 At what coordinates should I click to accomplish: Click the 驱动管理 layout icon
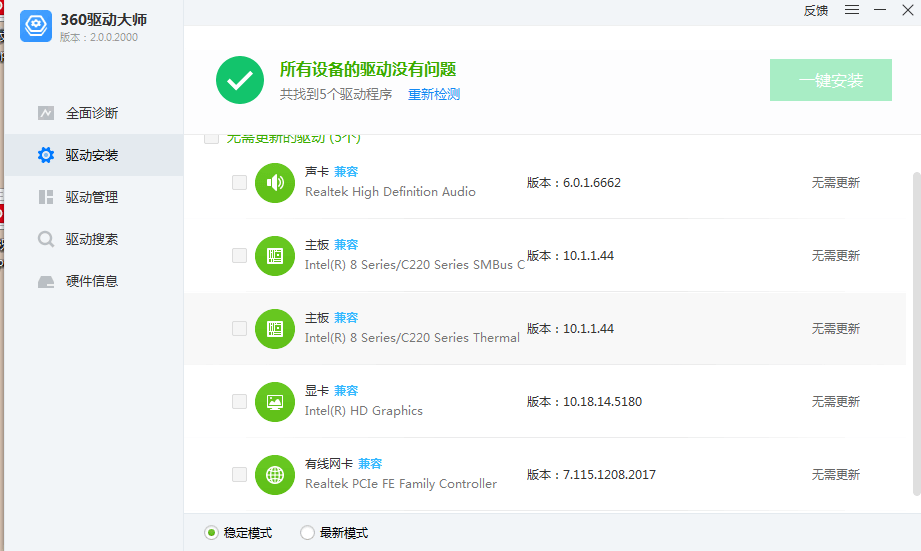click(46, 197)
